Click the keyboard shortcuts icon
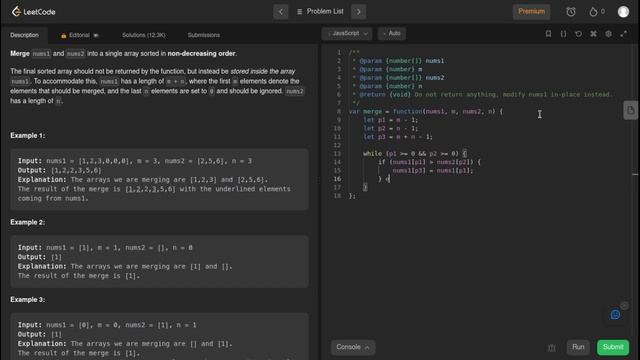 pos(593,34)
